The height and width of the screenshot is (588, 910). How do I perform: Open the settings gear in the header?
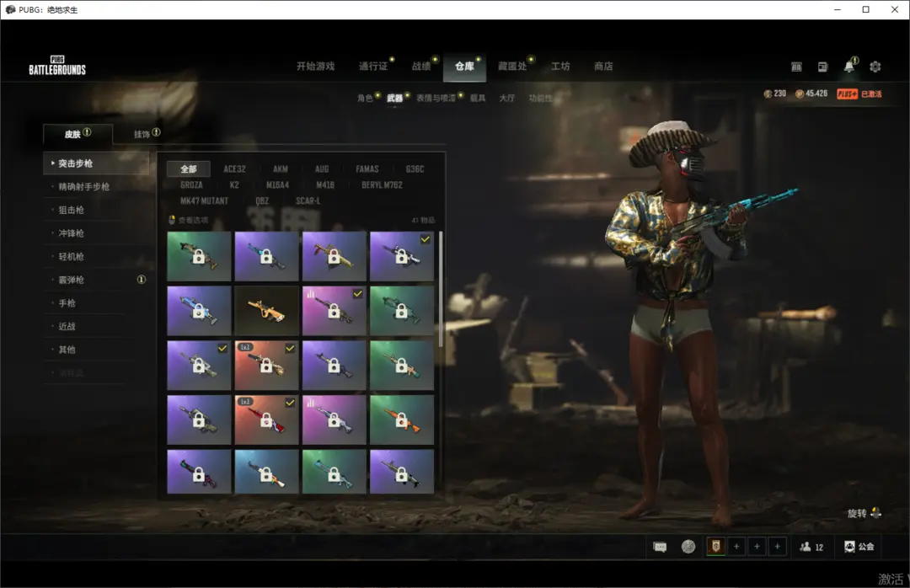[x=875, y=67]
